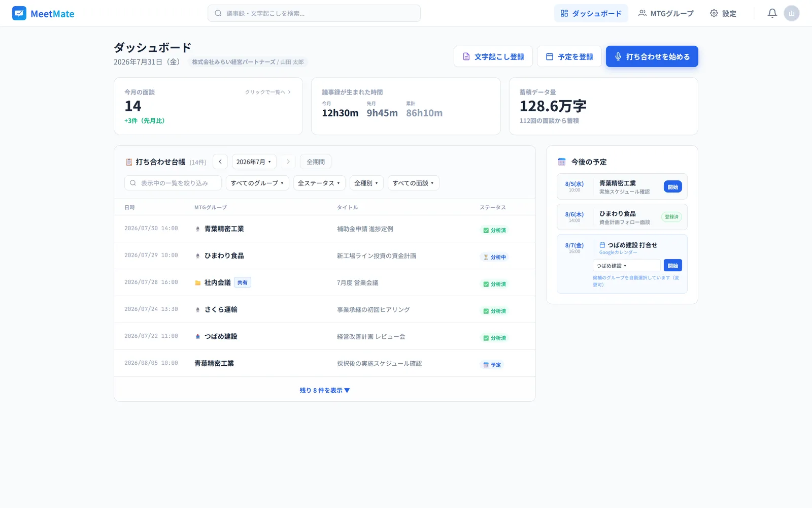
Task: Click the タイトル column header
Action: pos(348,207)
